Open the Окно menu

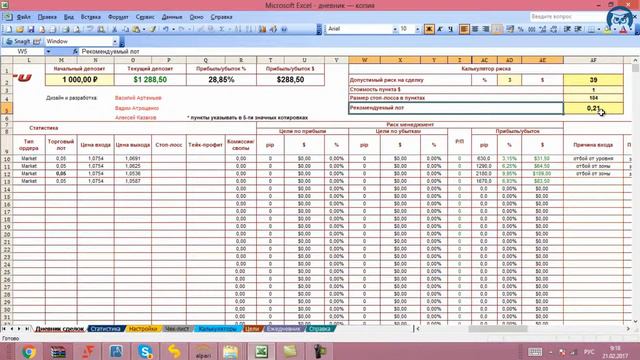pos(196,17)
